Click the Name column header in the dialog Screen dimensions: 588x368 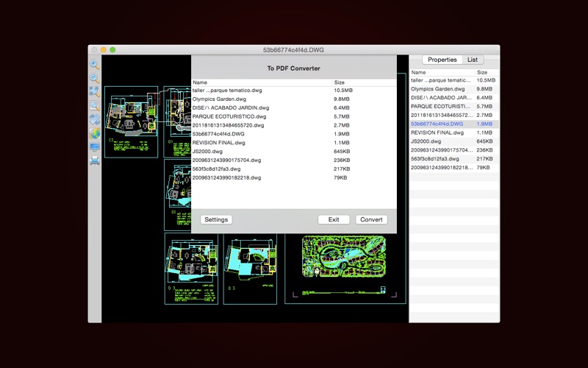(262, 82)
